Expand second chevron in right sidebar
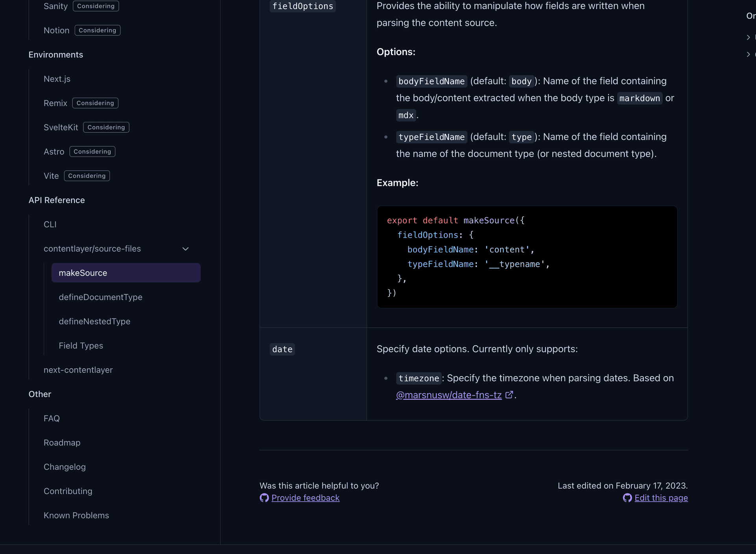The width and height of the screenshot is (756, 554). pos(748,54)
